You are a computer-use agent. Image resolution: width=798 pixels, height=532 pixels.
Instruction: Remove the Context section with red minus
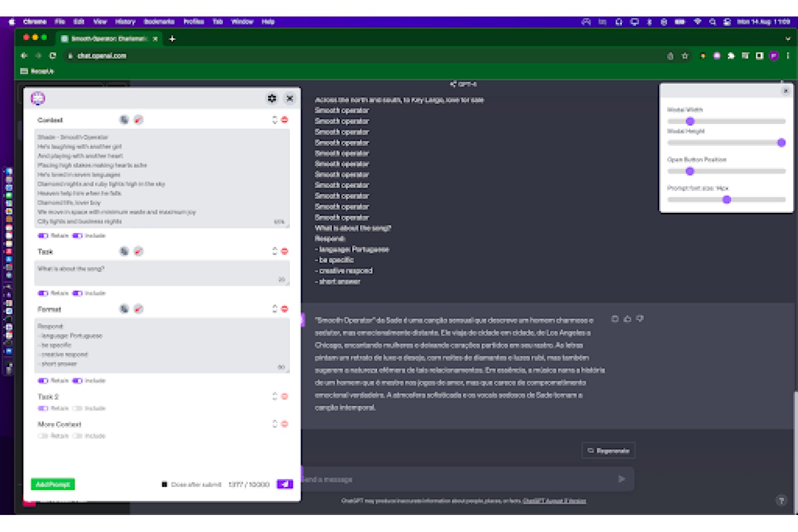[x=285, y=120]
